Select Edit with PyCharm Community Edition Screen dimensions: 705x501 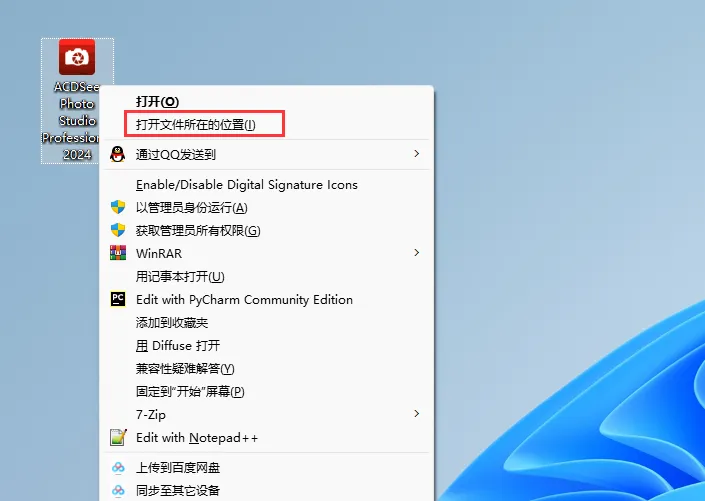coord(267,300)
